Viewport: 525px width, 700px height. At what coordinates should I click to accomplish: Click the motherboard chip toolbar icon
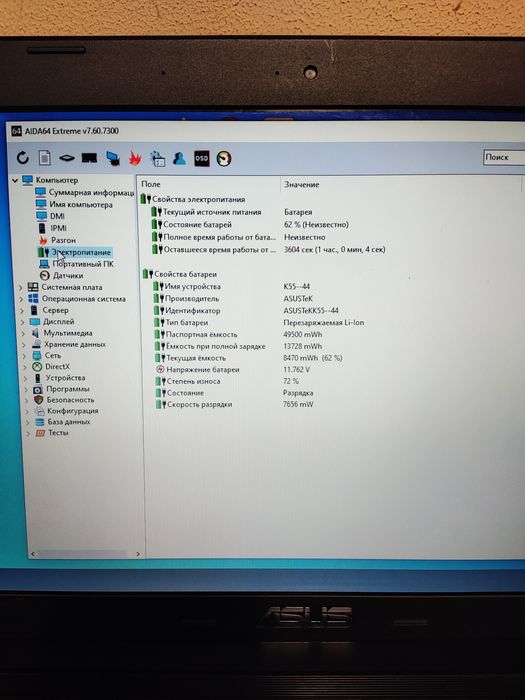(67, 158)
